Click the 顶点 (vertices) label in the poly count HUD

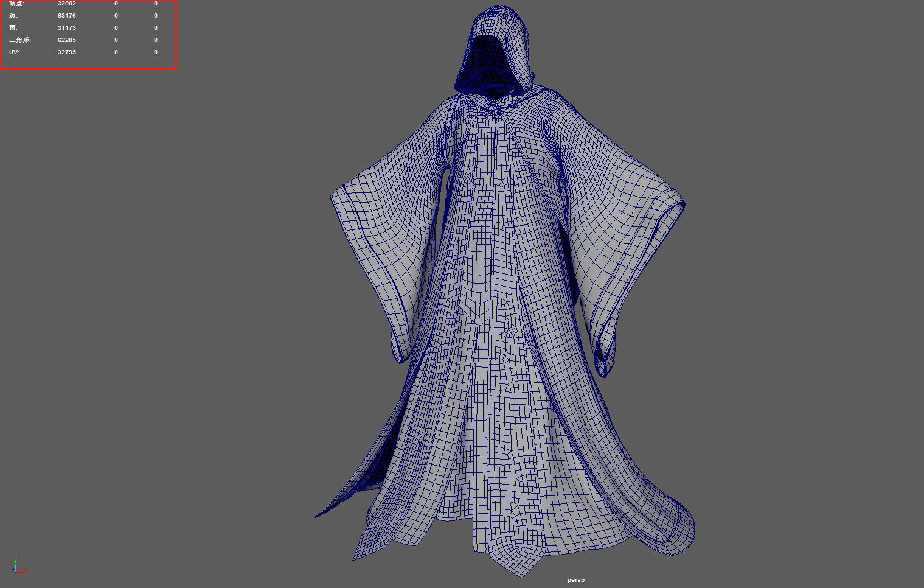tap(16, 4)
